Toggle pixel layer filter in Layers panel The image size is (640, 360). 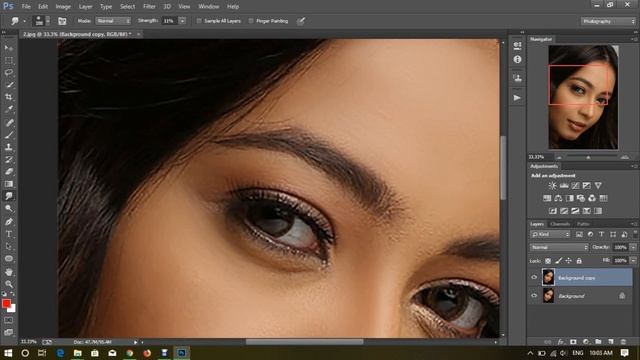(579, 234)
